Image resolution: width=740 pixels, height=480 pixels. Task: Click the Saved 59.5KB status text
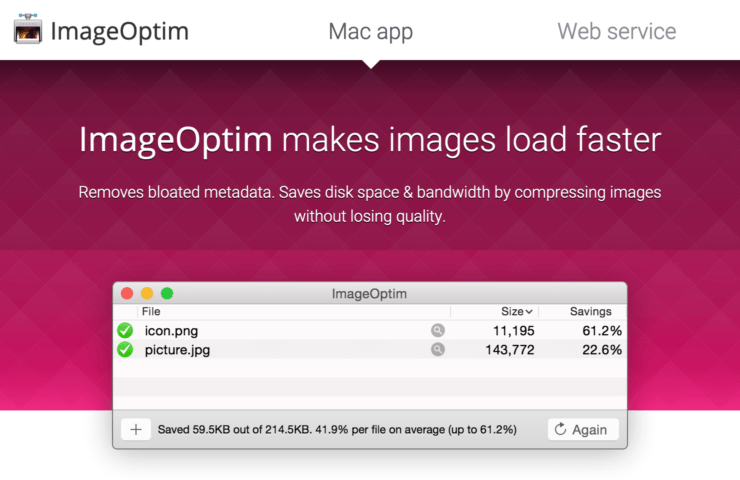337,429
